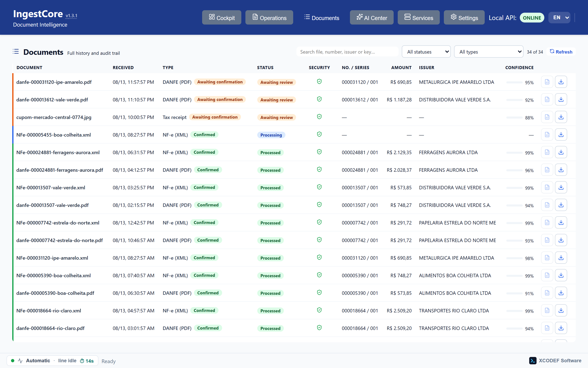Refresh the documents list
Viewport: 588px width, 368px height.
[x=561, y=52]
